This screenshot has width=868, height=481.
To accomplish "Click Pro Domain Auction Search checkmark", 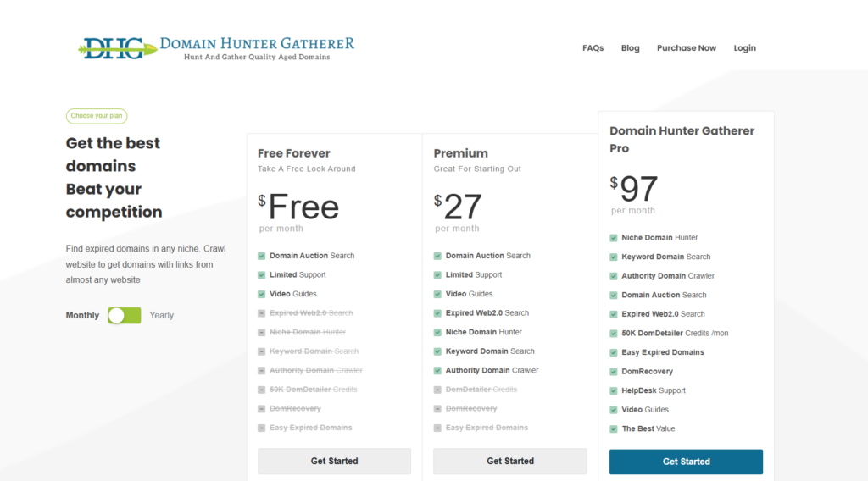I will coord(614,296).
